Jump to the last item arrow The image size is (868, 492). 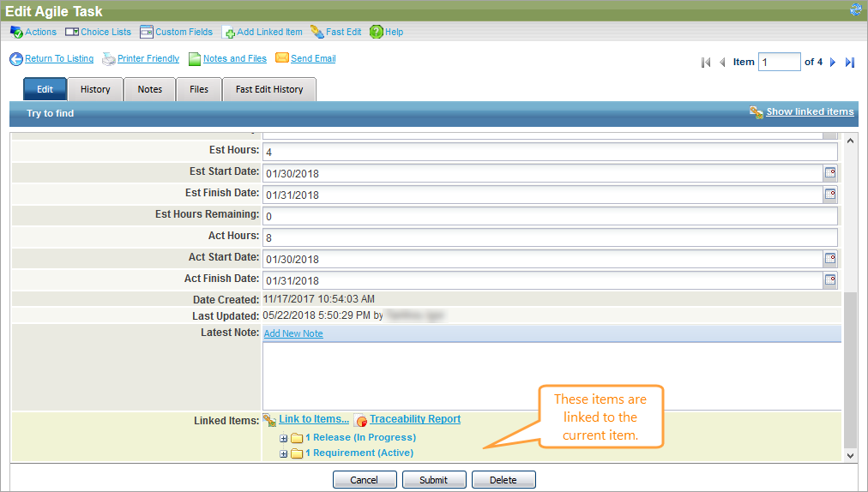[850, 63]
